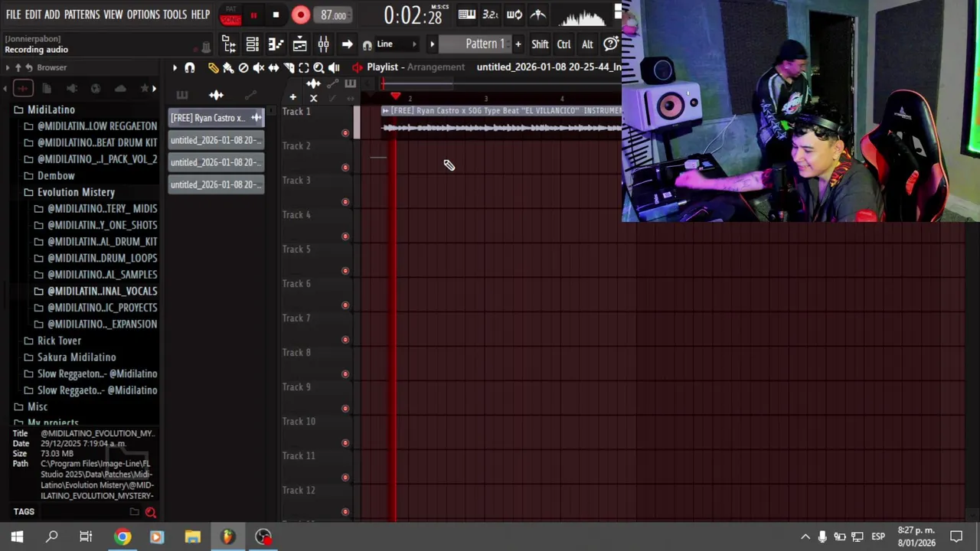Pause playback with the pause button
Screen dimensions: 980x551
[253, 15]
